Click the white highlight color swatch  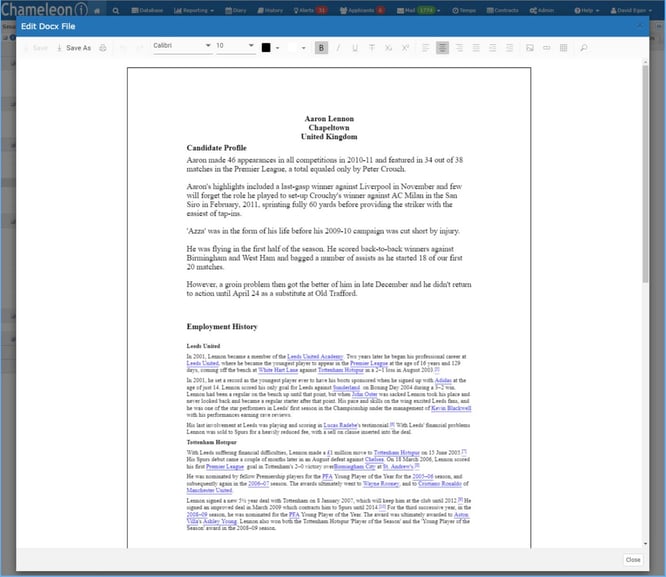point(293,48)
